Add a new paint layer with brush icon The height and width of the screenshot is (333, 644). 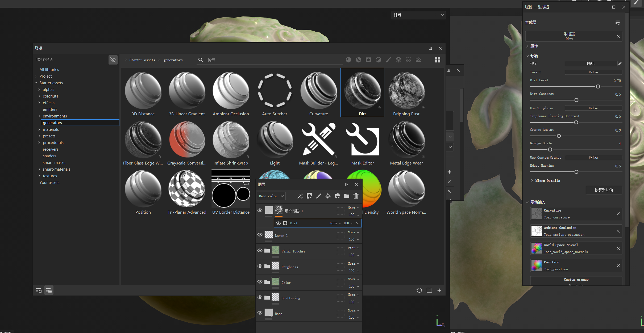[318, 196]
